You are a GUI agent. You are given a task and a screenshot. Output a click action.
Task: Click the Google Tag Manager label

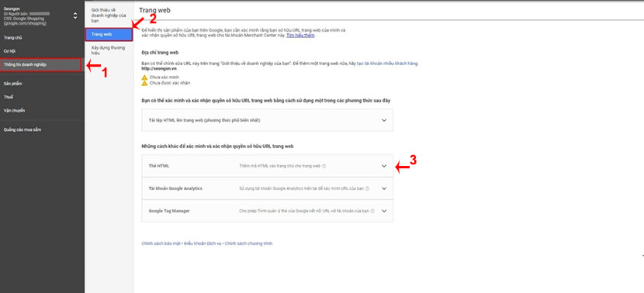coord(169,211)
